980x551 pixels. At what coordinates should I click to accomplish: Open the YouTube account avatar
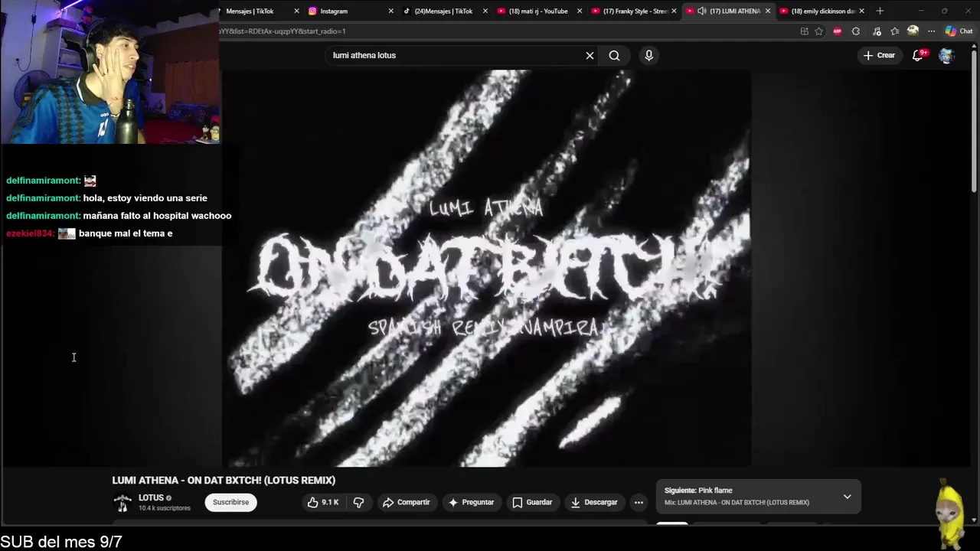pos(946,55)
